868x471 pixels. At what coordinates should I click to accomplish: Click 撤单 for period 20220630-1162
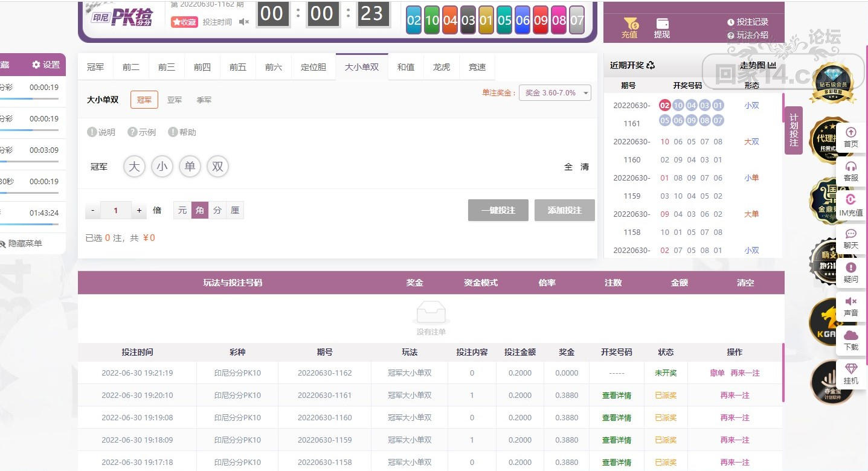717,373
